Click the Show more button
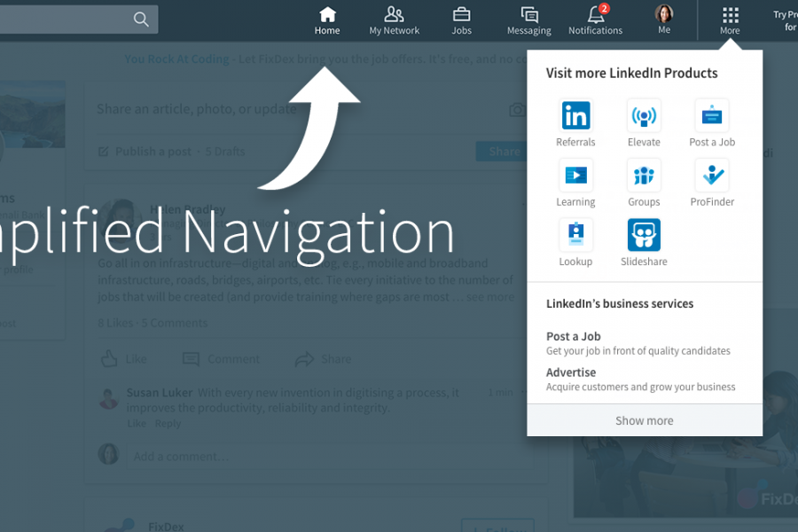The height and width of the screenshot is (532, 798). 645,420
